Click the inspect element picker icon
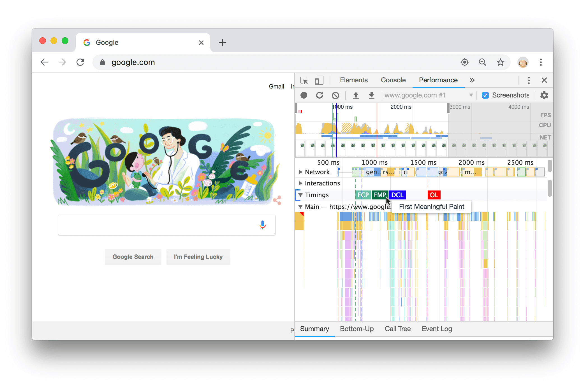 (304, 80)
